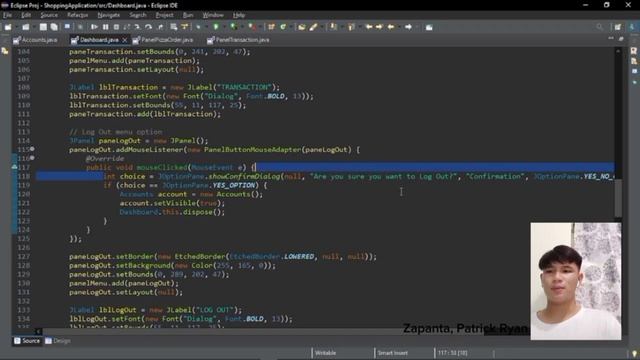Screen dimensions: 640x360
Task: Click the Pin Editor toolbar icon
Action: [x=429, y=27]
